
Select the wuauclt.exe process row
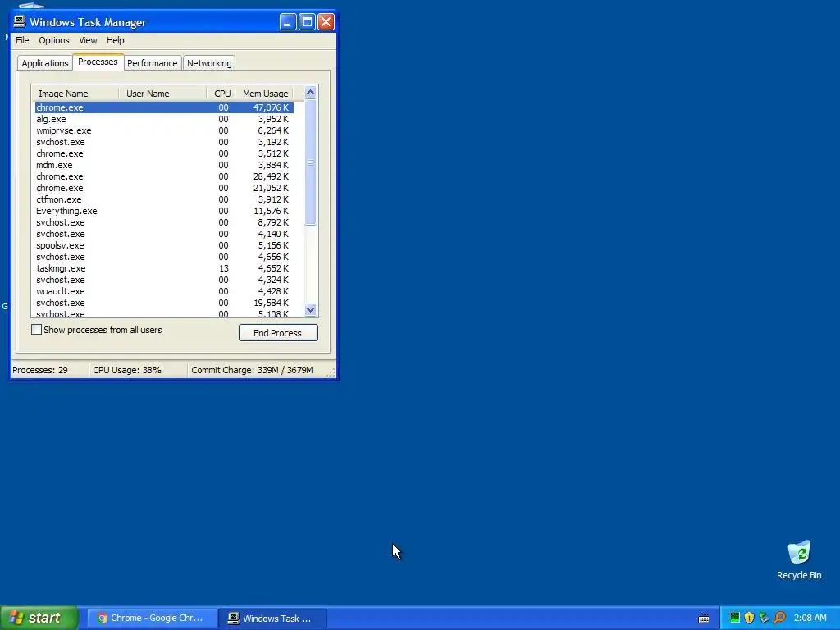[x=164, y=291]
